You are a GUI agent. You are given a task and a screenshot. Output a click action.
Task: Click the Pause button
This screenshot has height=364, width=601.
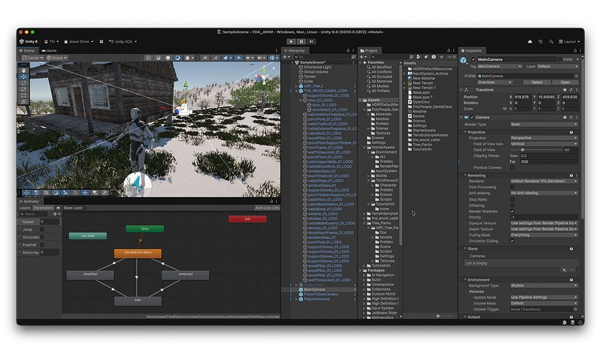[x=301, y=41]
